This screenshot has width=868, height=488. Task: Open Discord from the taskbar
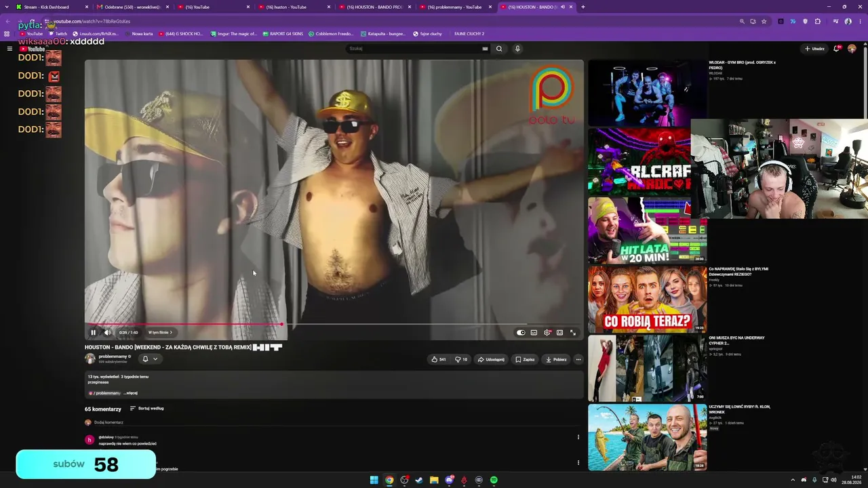tap(449, 480)
